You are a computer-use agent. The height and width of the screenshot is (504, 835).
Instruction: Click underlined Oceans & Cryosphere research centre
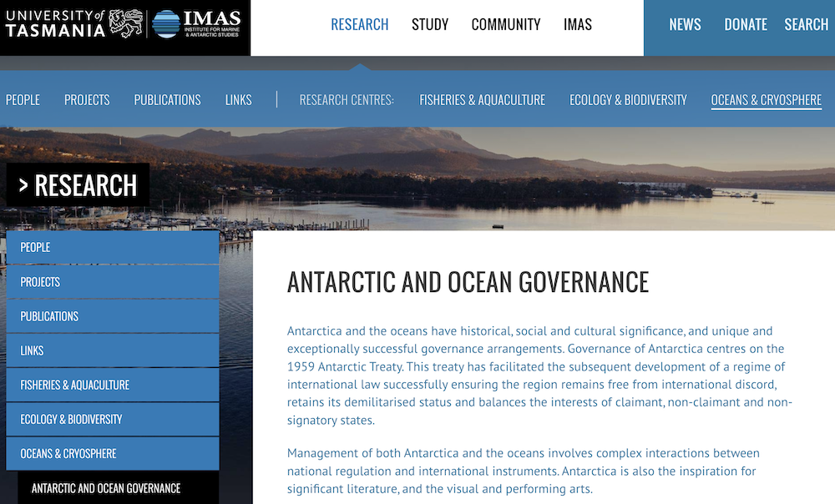pyautogui.click(x=766, y=99)
